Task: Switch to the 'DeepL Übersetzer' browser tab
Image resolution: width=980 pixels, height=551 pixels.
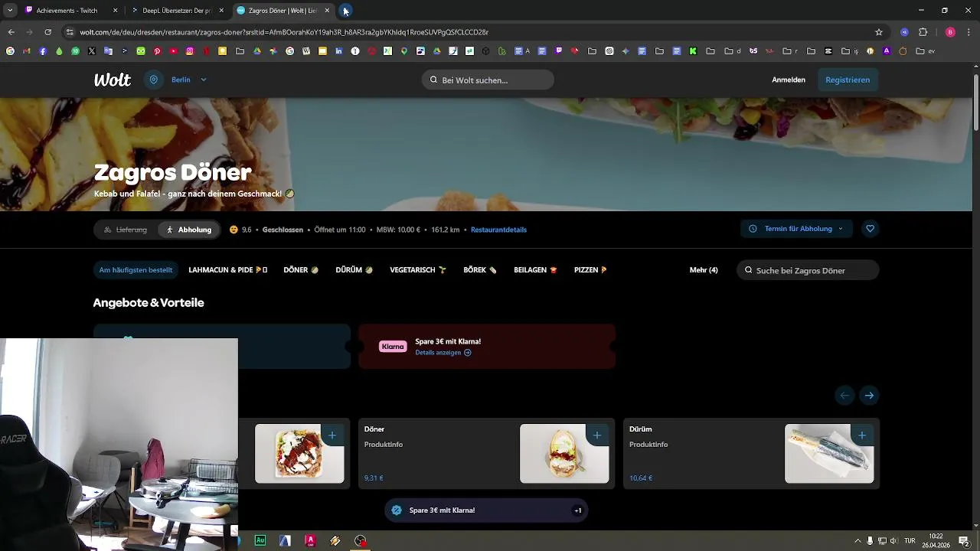Action: 177,11
